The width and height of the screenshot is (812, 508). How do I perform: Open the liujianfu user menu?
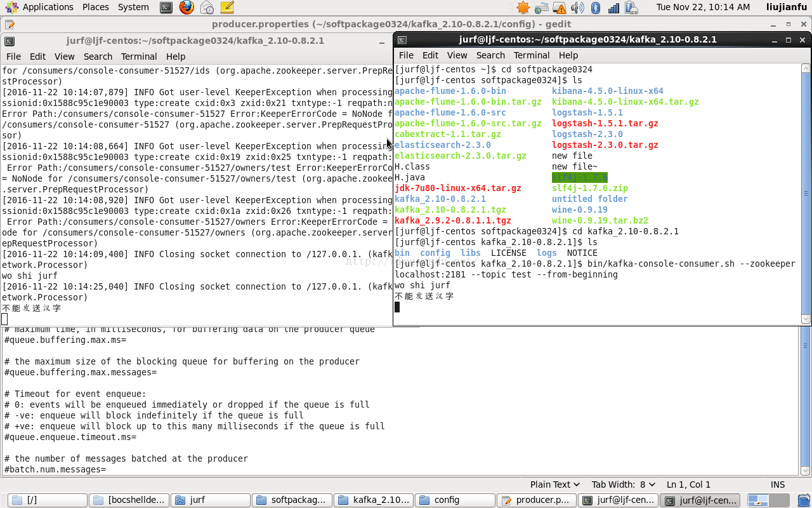(x=787, y=7)
